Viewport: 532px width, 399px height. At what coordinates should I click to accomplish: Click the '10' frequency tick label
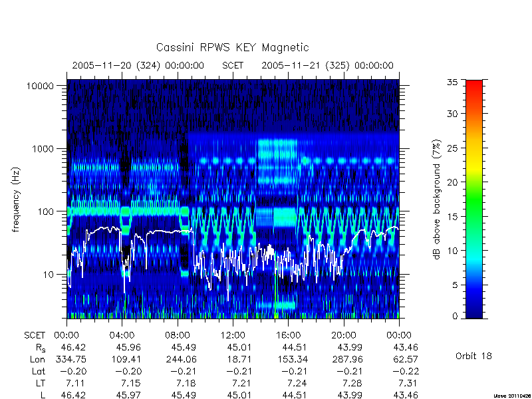tap(49, 275)
